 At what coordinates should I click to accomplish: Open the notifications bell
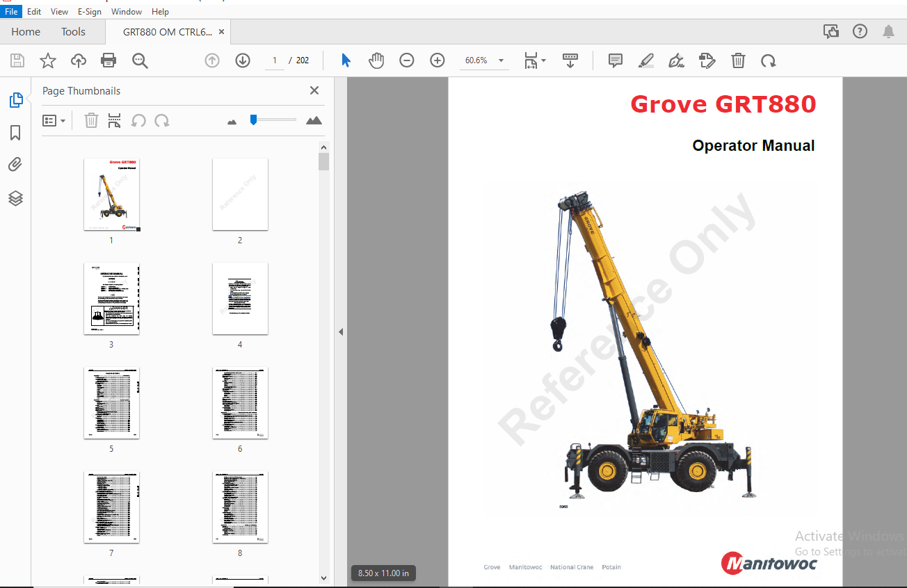pyautogui.click(x=888, y=31)
